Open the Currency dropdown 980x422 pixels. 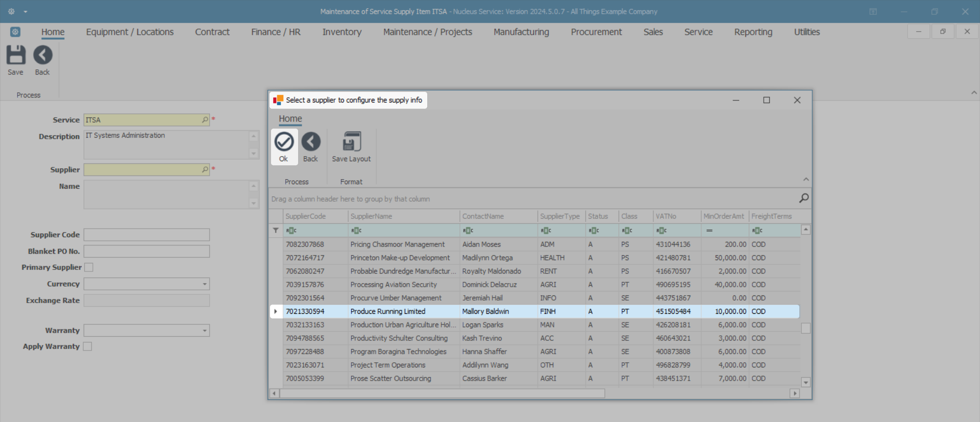click(x=204, y=284)
